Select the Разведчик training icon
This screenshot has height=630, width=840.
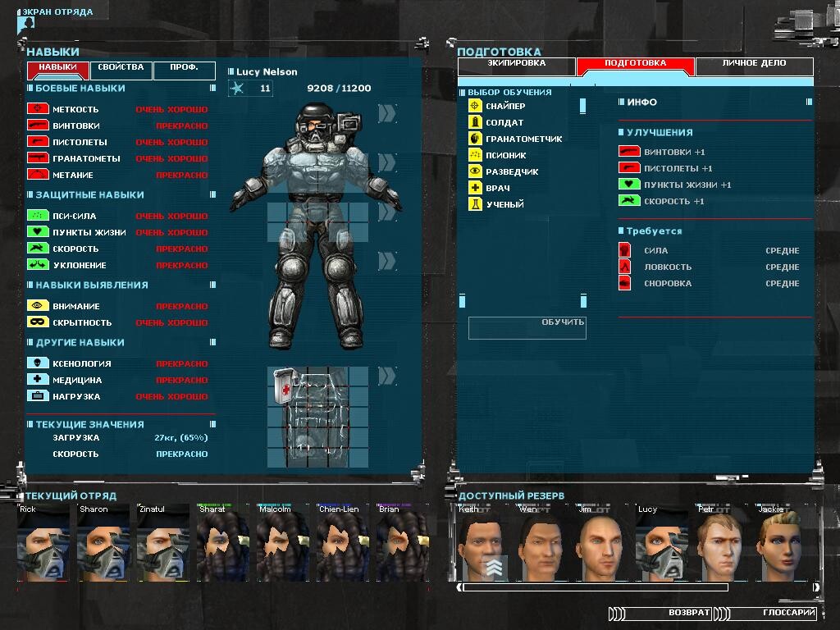tap(475, 171)
